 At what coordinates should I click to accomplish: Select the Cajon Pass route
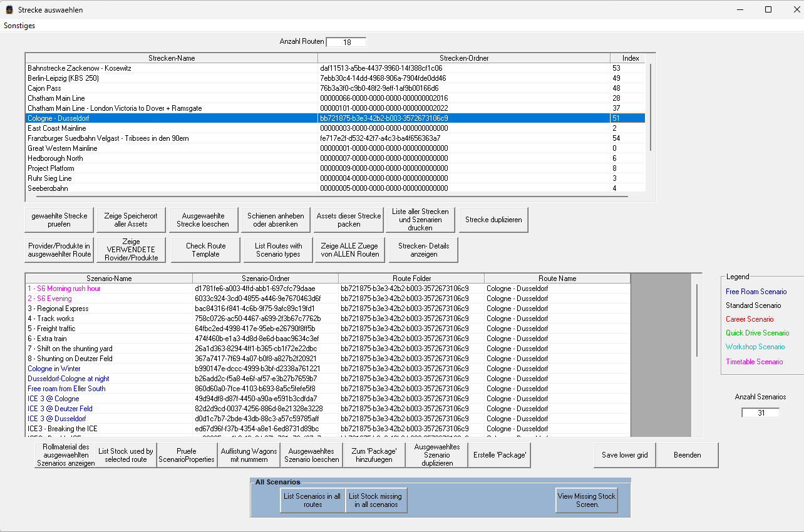click(x=335, y=88)
